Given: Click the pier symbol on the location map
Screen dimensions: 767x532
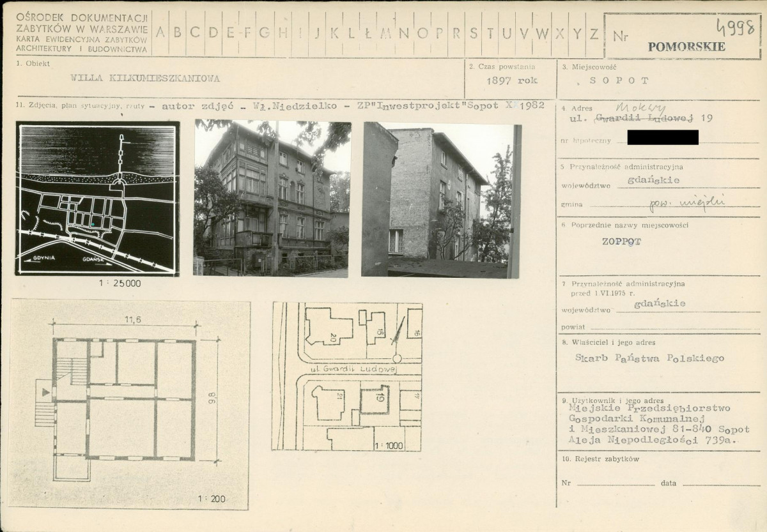Looking at the screenshot, I should coord(121,160).
